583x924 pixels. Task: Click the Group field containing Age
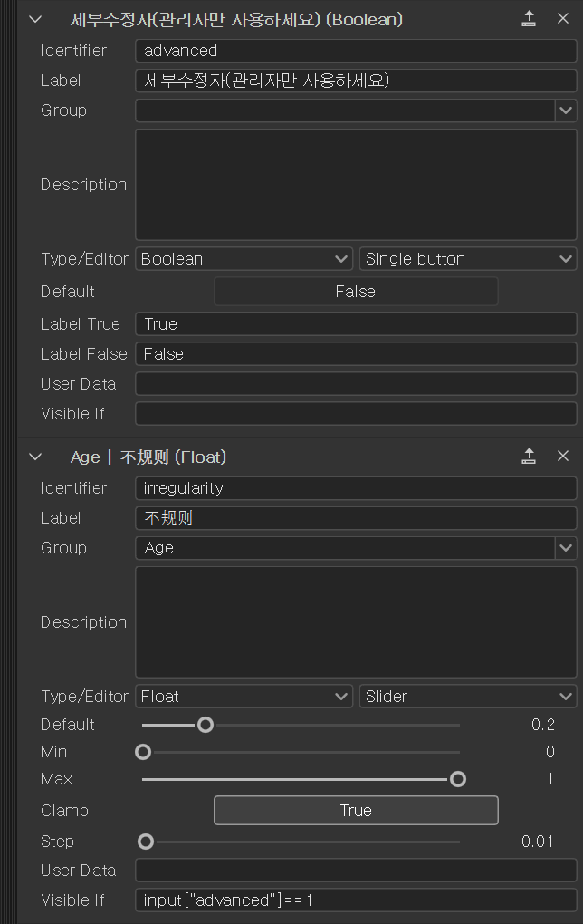tap(345, 547)
